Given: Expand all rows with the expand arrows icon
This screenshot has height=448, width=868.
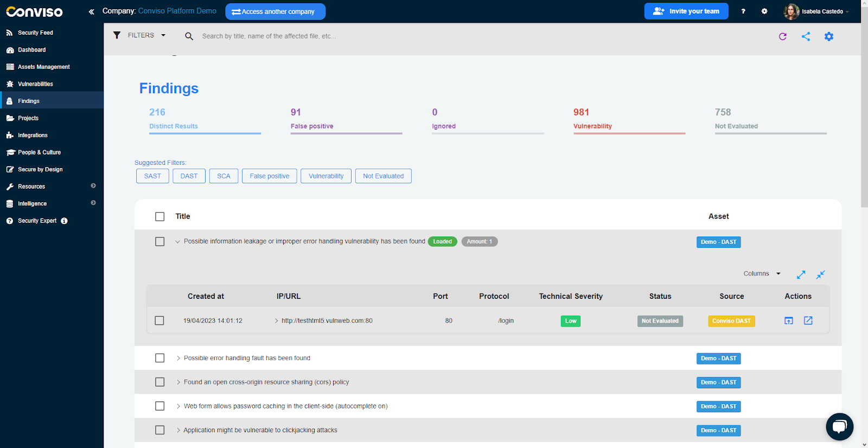Looking at the screenshot, I should 801,274.
